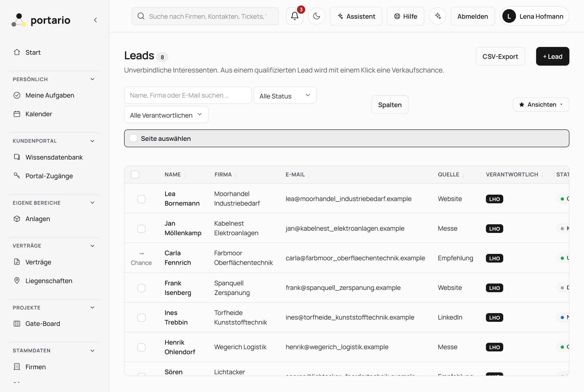Click the Wissensdatenbank book icon

pyautogui.click(x=17, y=157)
